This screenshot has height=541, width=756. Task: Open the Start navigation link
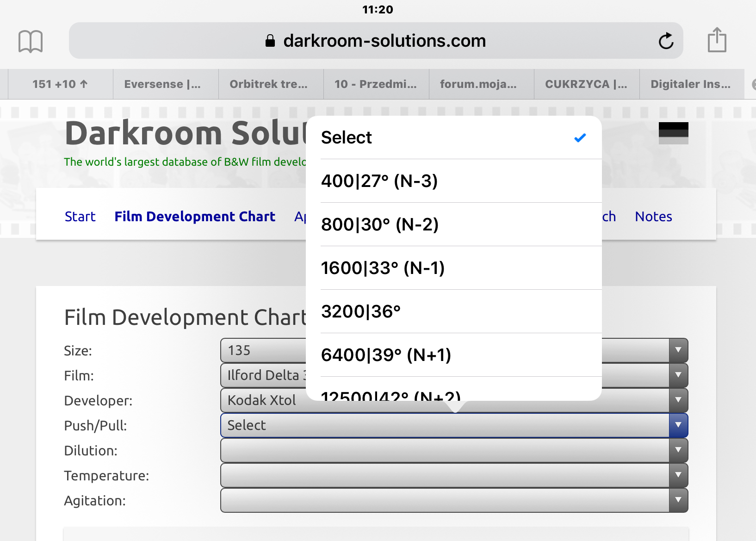(x=80, y=217)
